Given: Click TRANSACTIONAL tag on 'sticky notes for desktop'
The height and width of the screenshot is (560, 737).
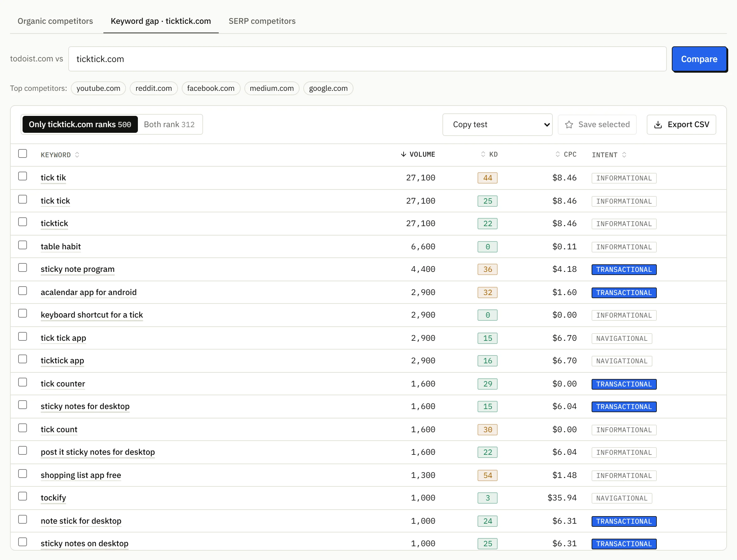Looking at the screenshot, I should pyautogui.click(x=624, y=407).
